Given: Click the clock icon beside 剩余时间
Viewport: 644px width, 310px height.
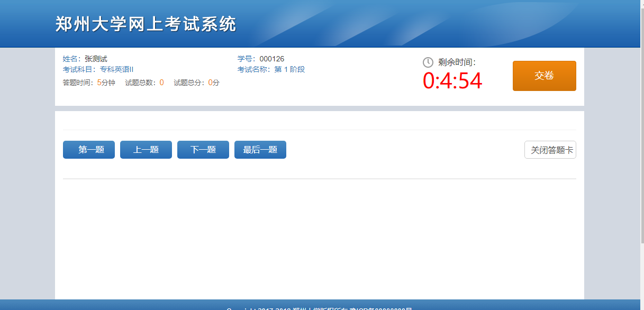Looking at the screenshot, I should (x=428, y=62).
